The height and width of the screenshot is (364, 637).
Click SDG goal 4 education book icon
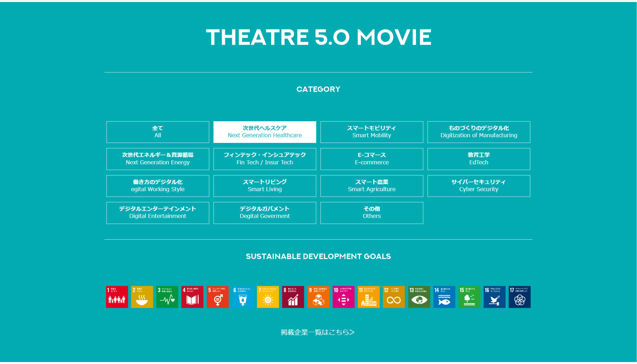[192, 297]
